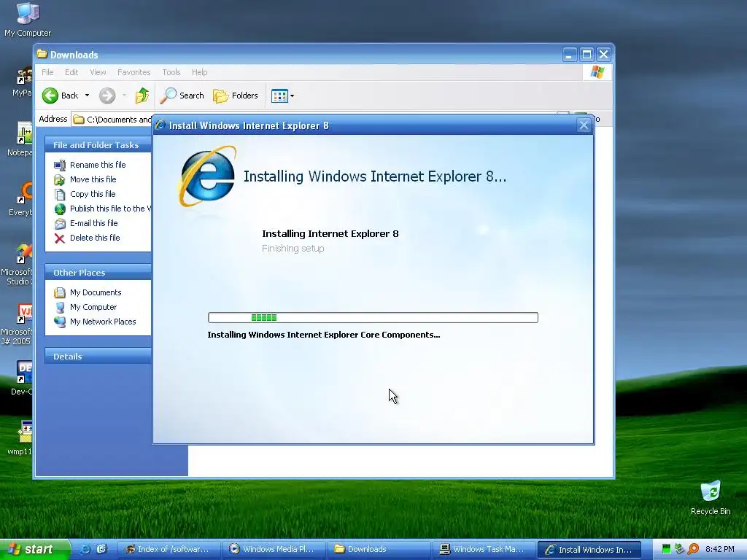
Task: Click the red X delete icon
Action: click(60, 238)
